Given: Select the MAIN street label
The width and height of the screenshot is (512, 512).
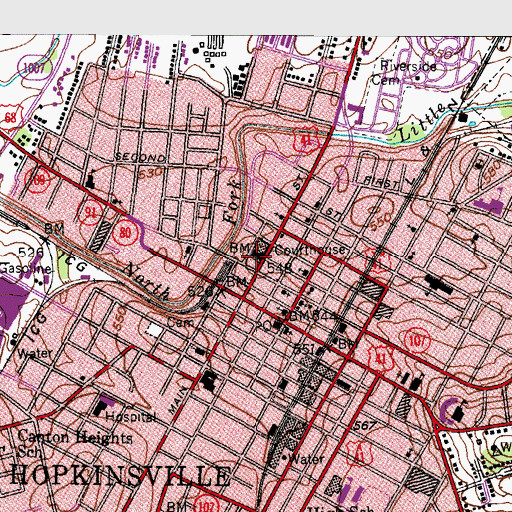Looking at the screenshot, I should [178, 400].
